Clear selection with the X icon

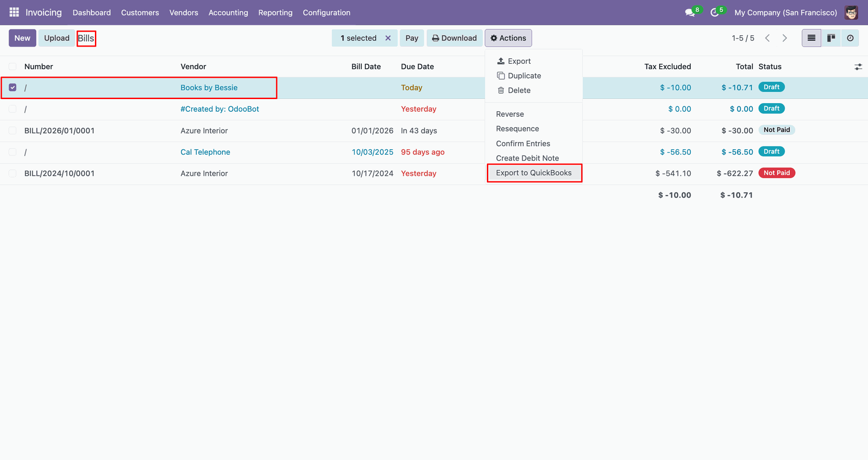point(388,38)
